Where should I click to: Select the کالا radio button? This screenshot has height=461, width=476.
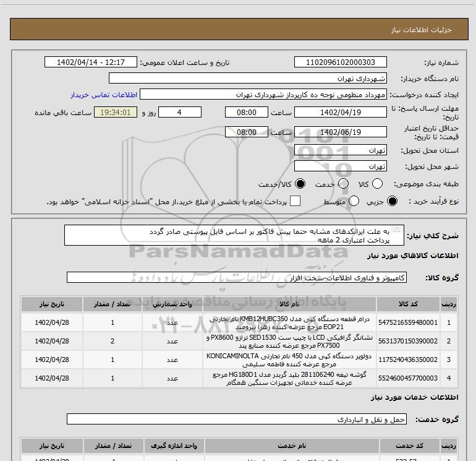pyautogui.click(x=377, y=184)
